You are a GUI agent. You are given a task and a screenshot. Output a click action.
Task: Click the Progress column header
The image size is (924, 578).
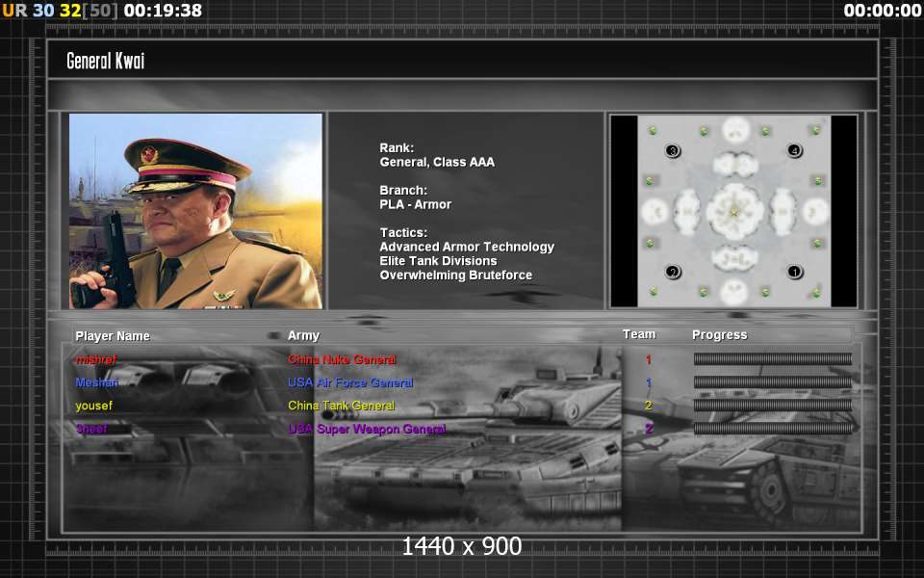click(719, 335)
